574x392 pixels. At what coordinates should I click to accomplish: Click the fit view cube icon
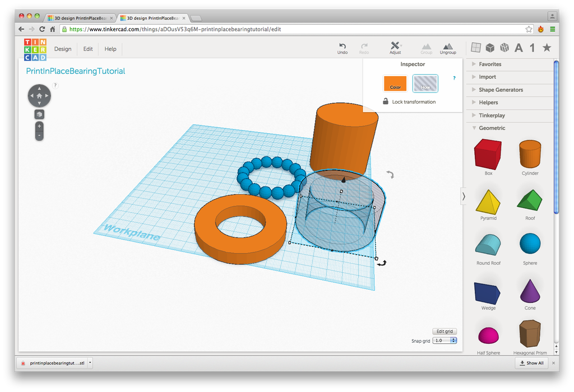point(39,114)
